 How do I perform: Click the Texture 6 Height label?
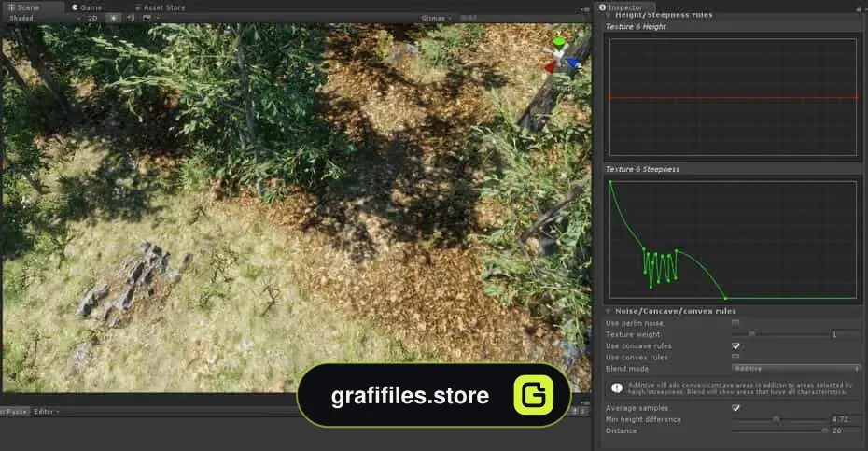[636, 26]
